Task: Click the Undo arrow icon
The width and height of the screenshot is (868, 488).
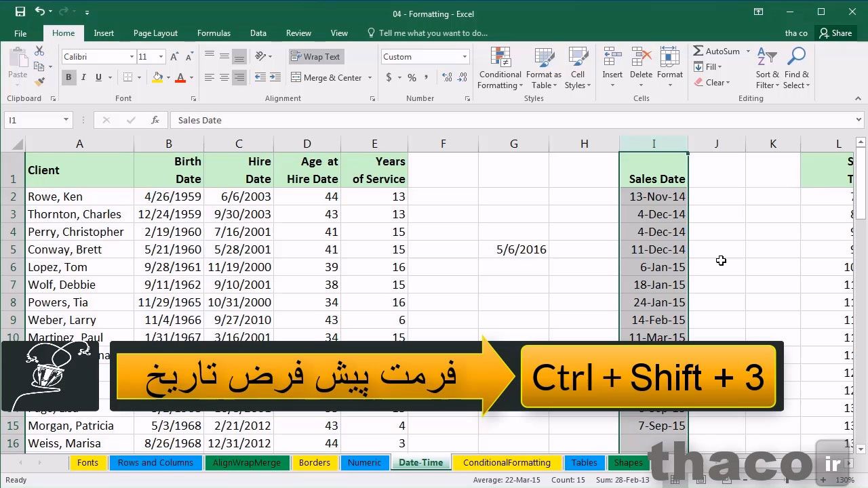Action: (39, 12)
